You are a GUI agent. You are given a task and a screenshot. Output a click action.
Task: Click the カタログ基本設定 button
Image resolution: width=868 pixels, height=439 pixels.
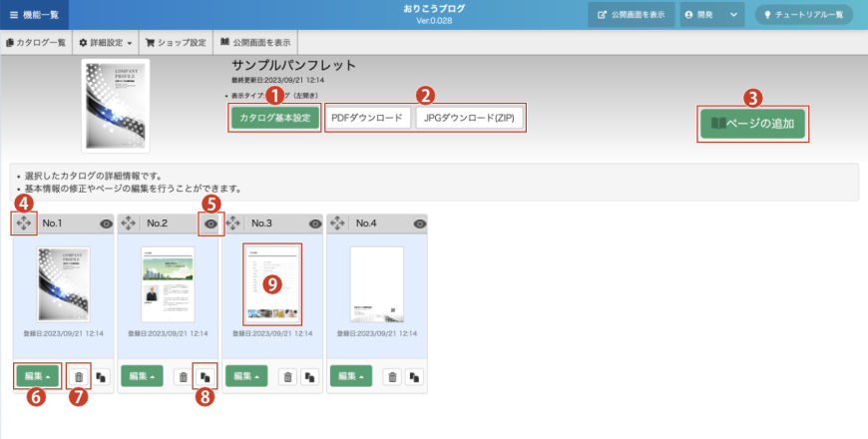[275, 118]
